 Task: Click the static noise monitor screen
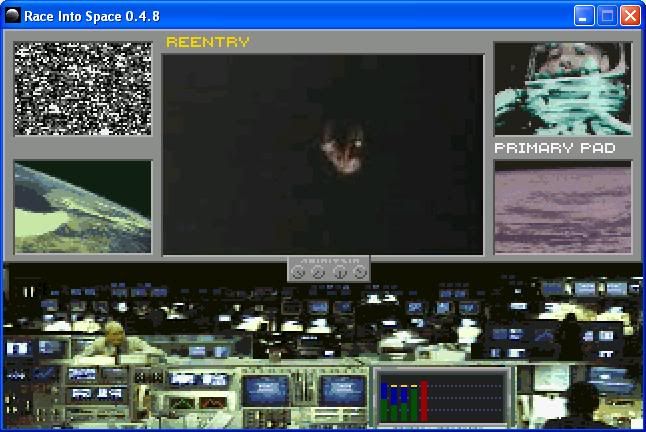point(83,89)
